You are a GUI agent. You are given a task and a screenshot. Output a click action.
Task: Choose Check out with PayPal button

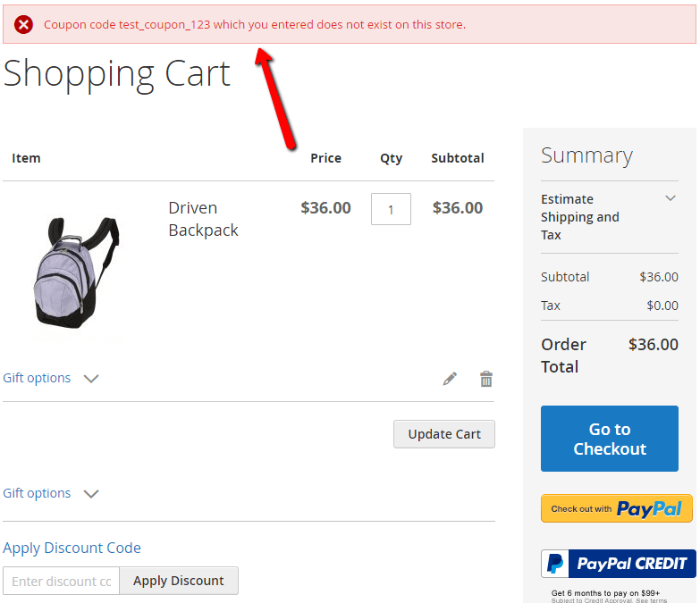617,508
